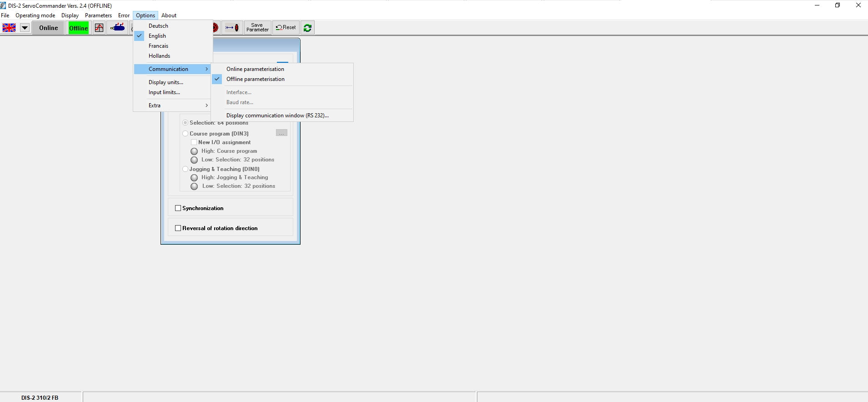The width and height of the screenshot is (868, 402).
Task: Enable the Synchronization checkbox
Action: click(x=178, y=208)
